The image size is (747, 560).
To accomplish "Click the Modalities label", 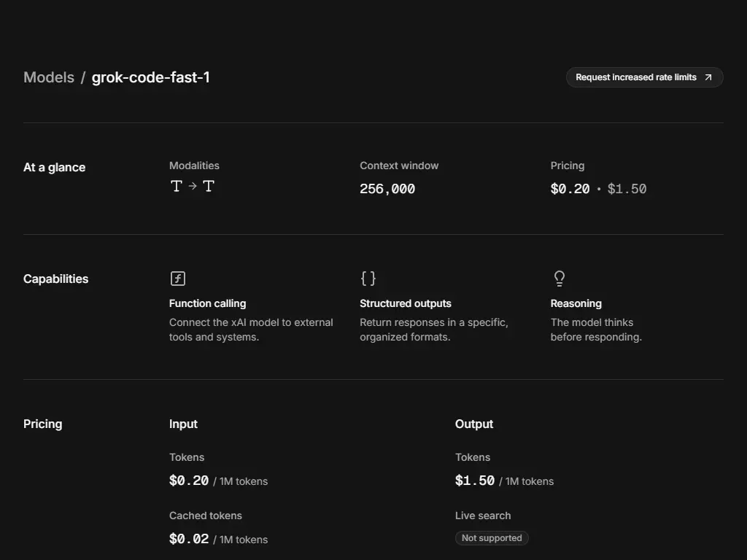I will 194,166.
